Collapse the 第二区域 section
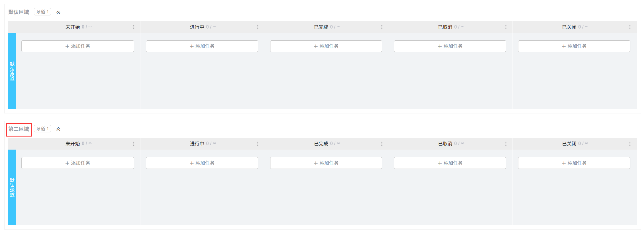This screenshot has width=644, height=233. [x=58, y=129]
